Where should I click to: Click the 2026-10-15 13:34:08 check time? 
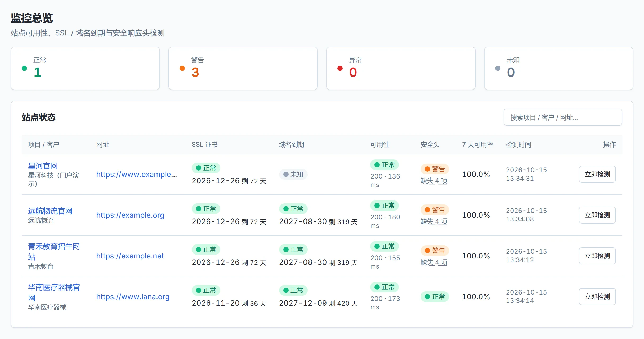click(526, 215)
